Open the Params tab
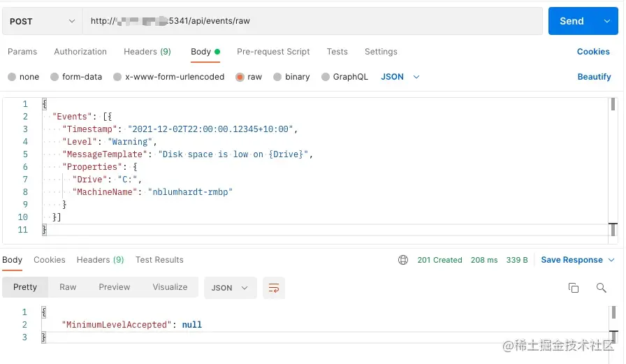This screenshot has height=364, width=626. tap(22, 52)
